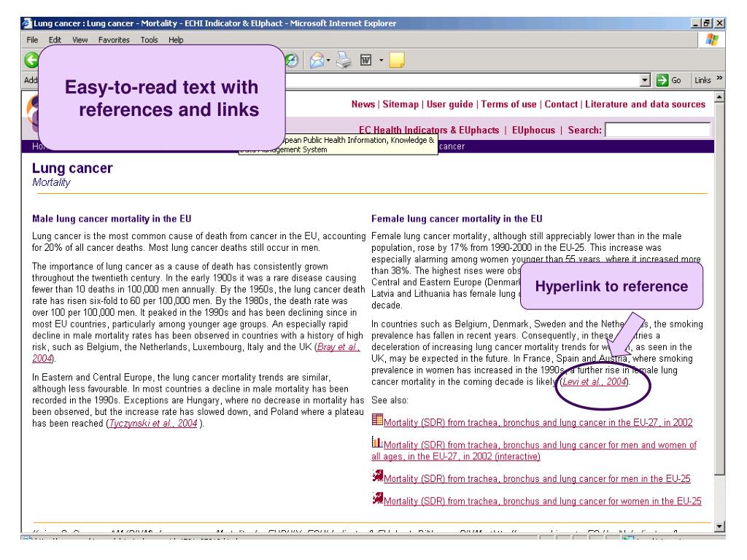Open the Edit menu
Image resolution: width=747 pixels, height=560 pixels.
55,40
